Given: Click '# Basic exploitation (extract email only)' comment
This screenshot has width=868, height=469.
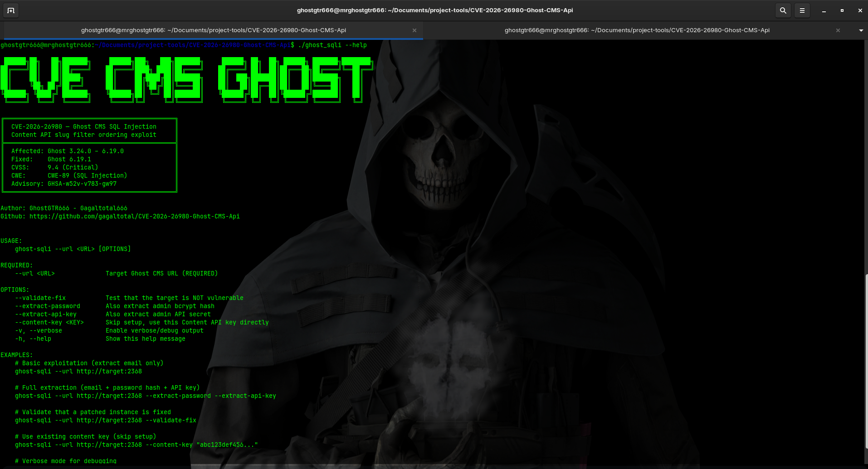Looking at the screenshot, I should 89,363.
